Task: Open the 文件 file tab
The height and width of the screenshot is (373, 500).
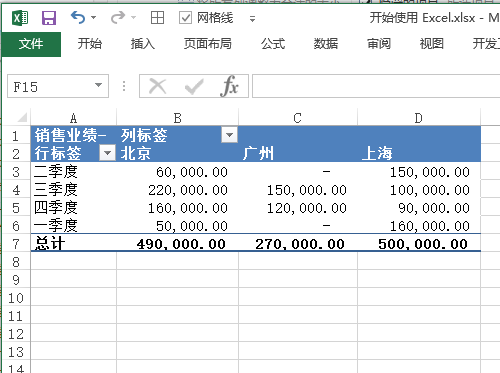Action: [x=31, y=44]
